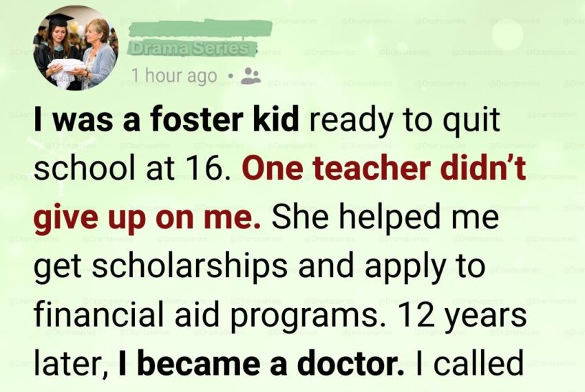The height and width of the screenshot is (392, 585).
Task: Open the Drama Series page label
Action: click(188, 49)
